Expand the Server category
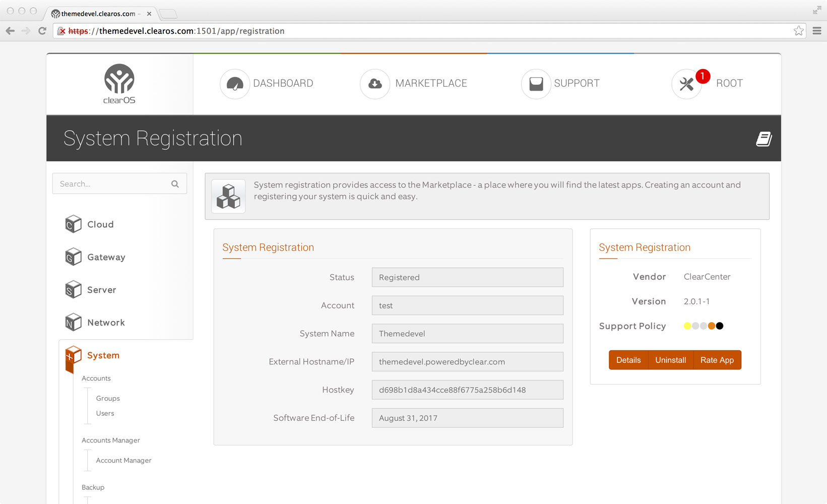 tap(102, 290)
